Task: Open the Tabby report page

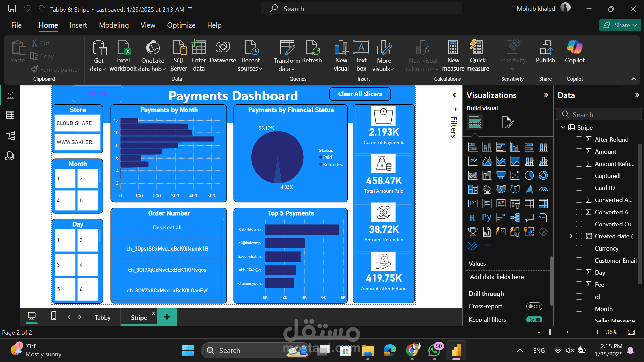Action: [x=103, y=317]
